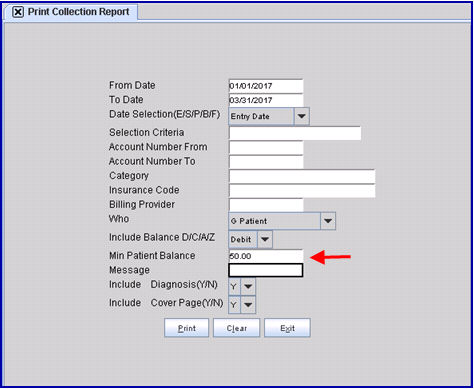Click the To Date label
The height and width of the screenshot is (389, 474).
[x=126, y=100]
